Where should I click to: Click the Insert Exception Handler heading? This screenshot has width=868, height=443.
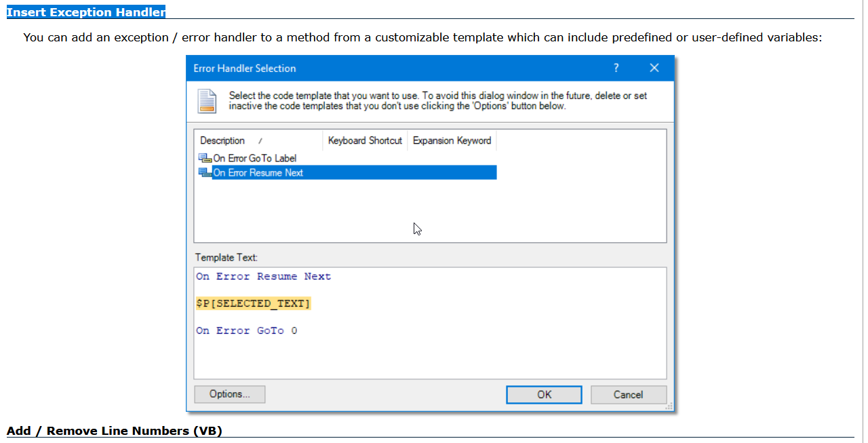click(x=85, y=12)
